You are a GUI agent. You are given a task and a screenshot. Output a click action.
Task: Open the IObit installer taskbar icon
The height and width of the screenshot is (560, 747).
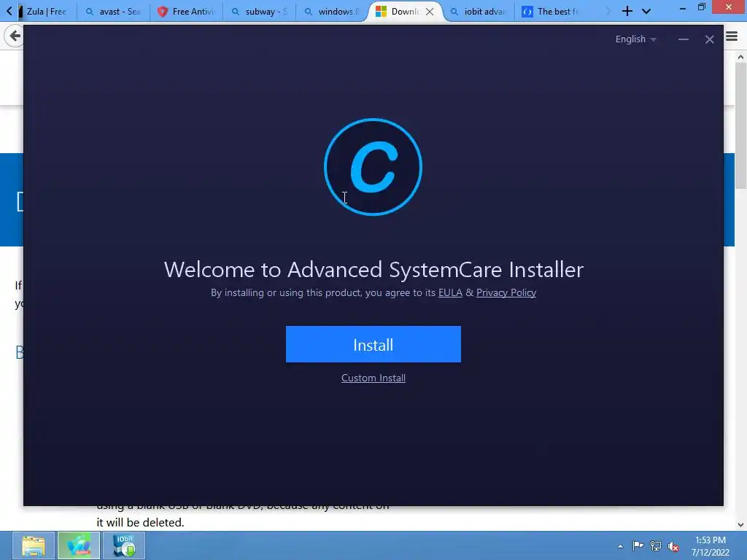pos(124,545)
